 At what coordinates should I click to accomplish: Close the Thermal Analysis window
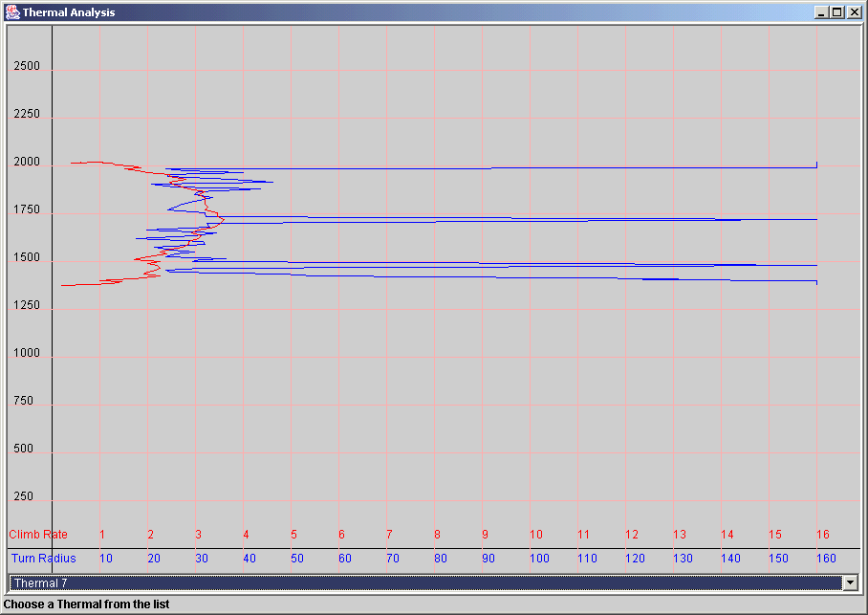point(853,12)
